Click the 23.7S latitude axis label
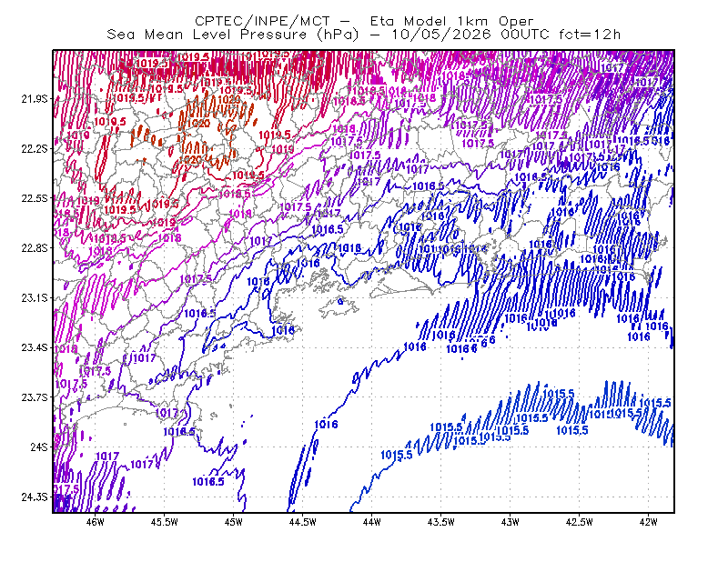This screenshot has height=562, width=728. 35,397
